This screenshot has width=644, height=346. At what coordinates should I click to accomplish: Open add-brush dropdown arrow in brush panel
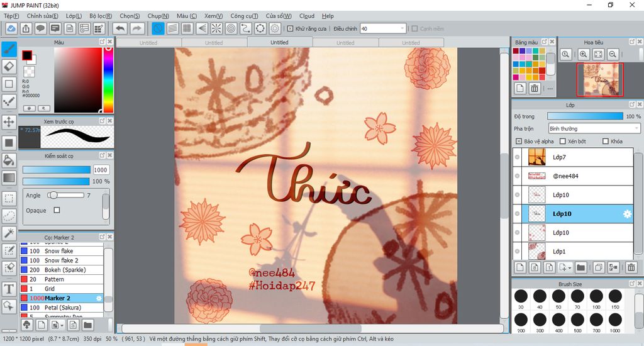(x=62, y=325)
